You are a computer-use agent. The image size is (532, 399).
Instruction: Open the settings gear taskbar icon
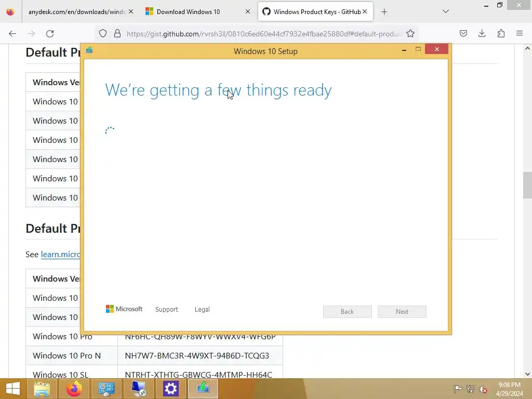click(170, 389)
